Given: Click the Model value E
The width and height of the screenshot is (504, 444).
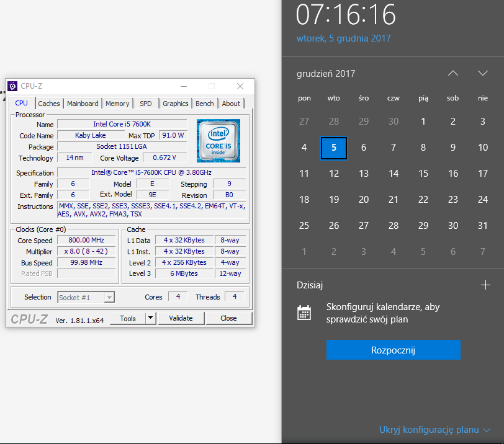Looking at the screenshot, I should tap(152, 184).
